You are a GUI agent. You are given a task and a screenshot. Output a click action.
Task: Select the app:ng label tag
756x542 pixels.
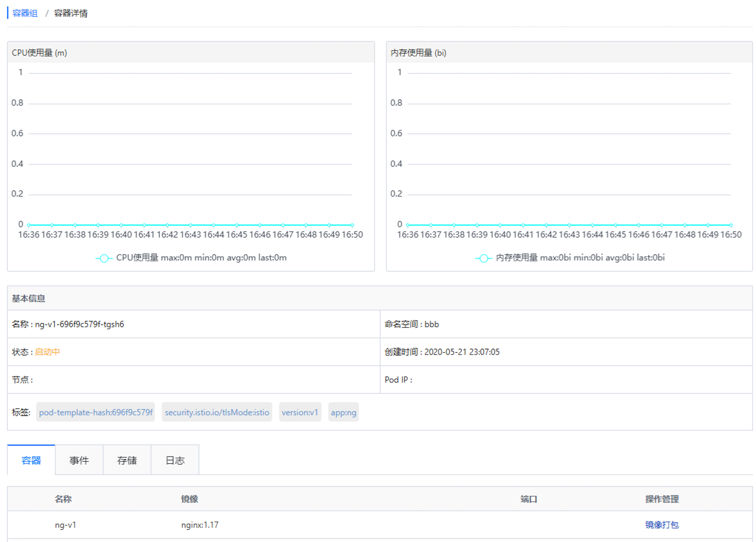[343, 412]
